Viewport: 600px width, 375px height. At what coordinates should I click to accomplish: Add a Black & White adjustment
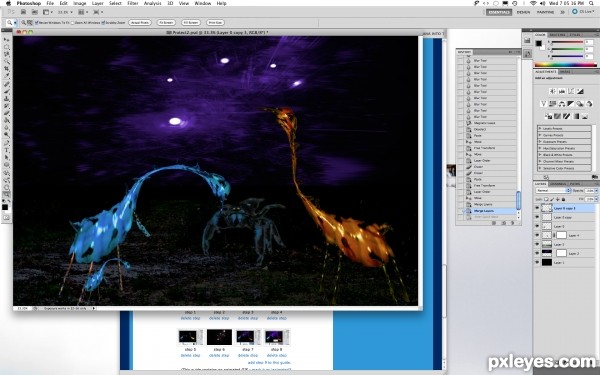571,104
